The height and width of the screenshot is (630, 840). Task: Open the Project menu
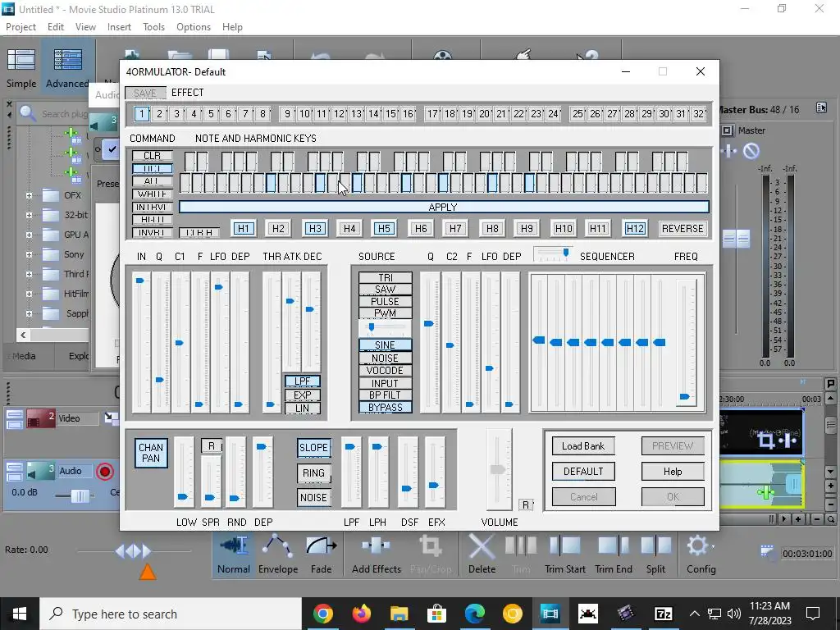coord(21,27)
